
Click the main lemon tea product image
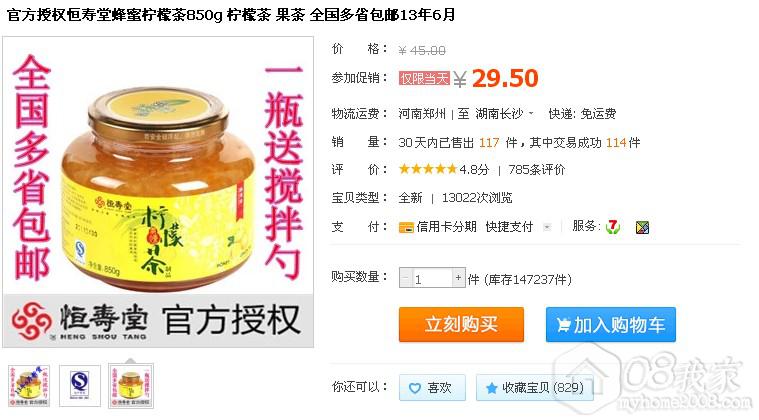pos(158,192)
